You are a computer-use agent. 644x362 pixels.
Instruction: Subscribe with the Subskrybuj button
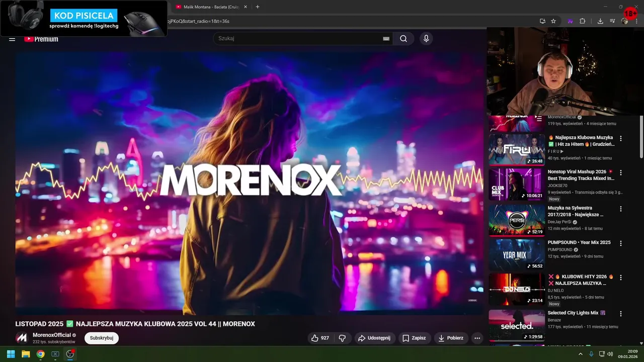pyautogui.click(x=102, y=338)
